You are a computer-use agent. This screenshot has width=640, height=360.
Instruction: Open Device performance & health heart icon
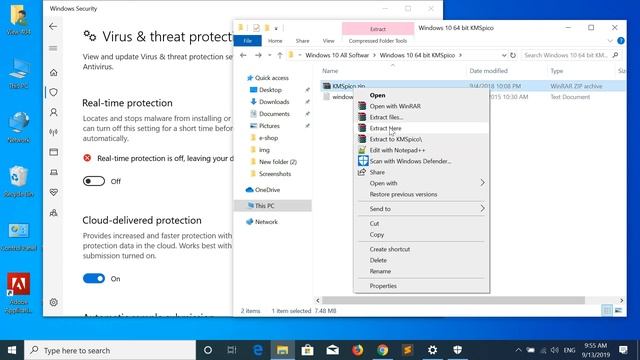point(53,192)
